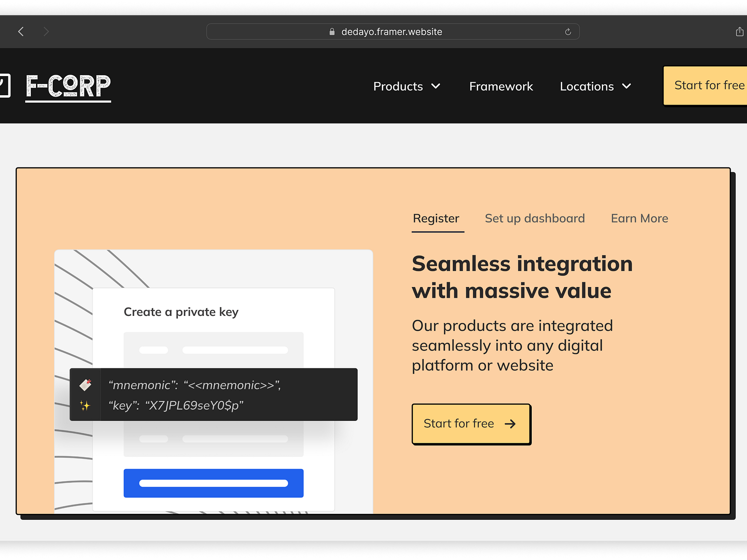Click the browser forward arrow

(x=46, y=32)
